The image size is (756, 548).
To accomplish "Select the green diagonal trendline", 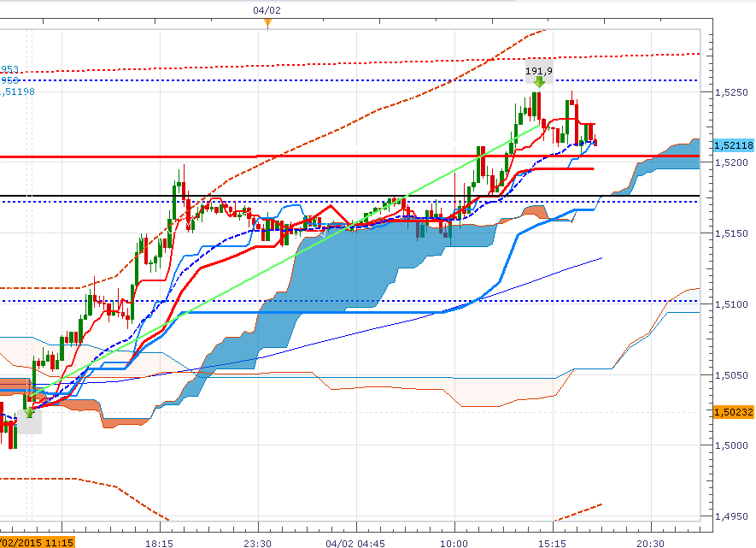I will tap(284, 261).
